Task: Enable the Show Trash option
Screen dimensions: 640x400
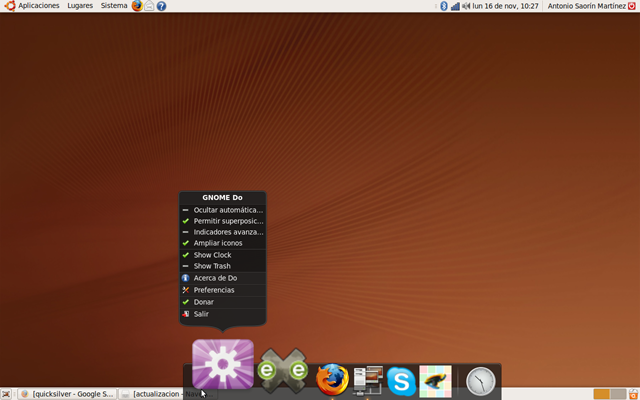Action: click(212, 266)
